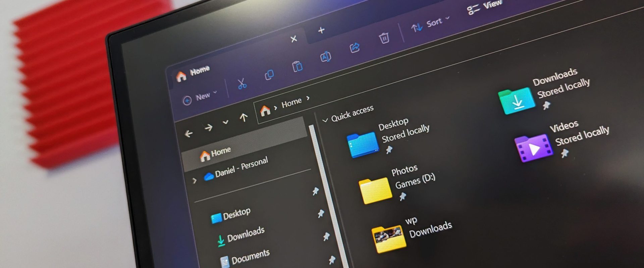The width and height of the screenshot is (644, 268).
Task: Collapse the Quick access section
Action: coord(325,120)
